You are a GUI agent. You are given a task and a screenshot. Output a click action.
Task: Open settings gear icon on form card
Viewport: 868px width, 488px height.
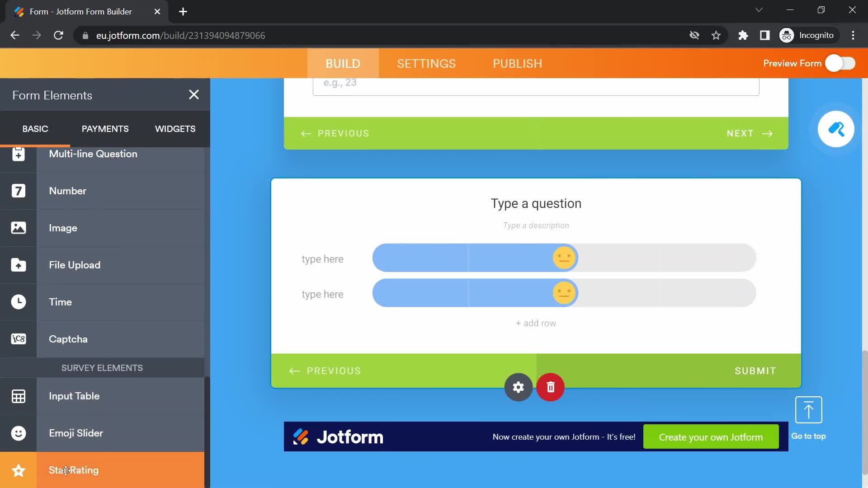518,387
